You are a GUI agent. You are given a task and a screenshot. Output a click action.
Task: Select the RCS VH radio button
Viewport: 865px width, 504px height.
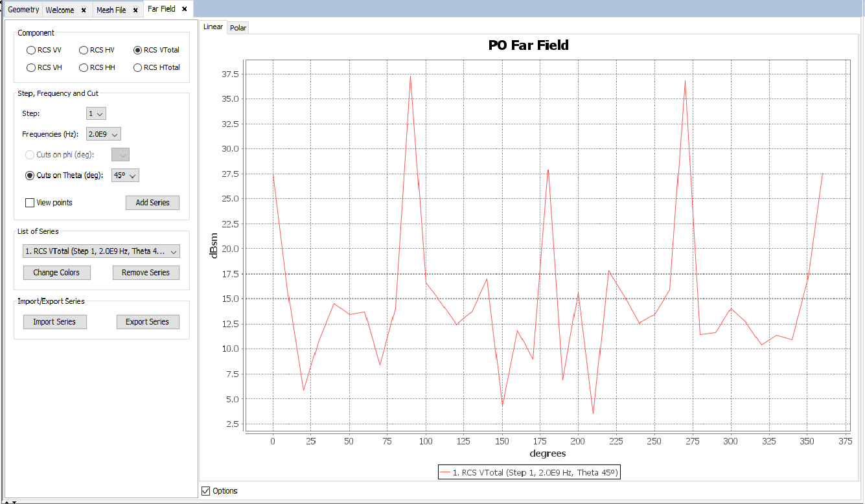pos(30,67)
